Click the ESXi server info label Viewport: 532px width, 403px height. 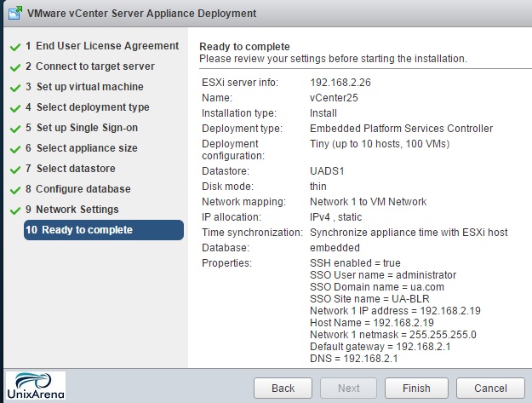240,83
